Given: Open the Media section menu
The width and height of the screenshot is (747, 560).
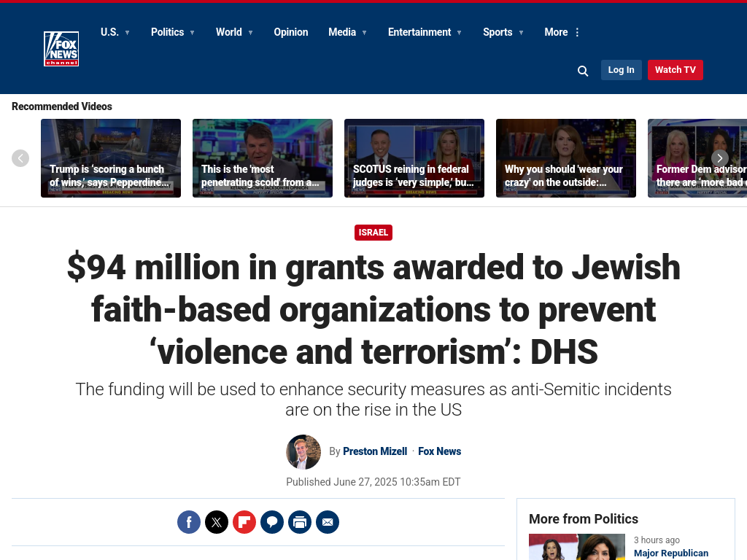Looking at the screenshot, I should pyautogui.click(x=342, y=32).
